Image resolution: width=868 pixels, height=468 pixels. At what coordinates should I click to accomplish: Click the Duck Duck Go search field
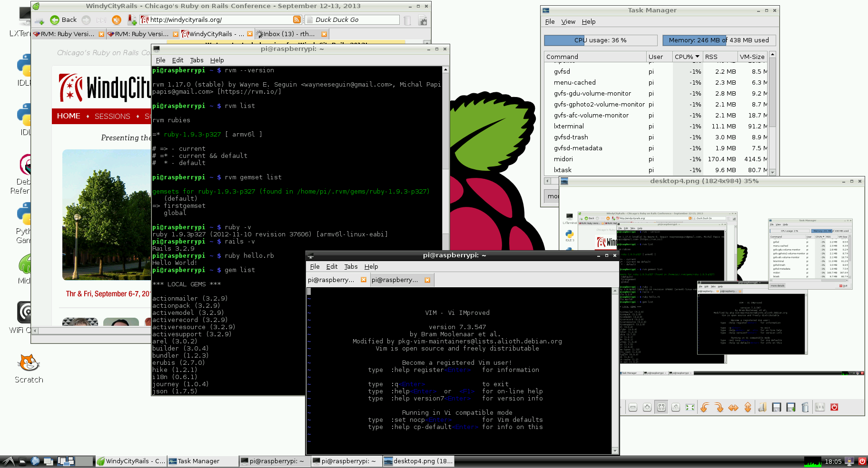coord(352,20)
